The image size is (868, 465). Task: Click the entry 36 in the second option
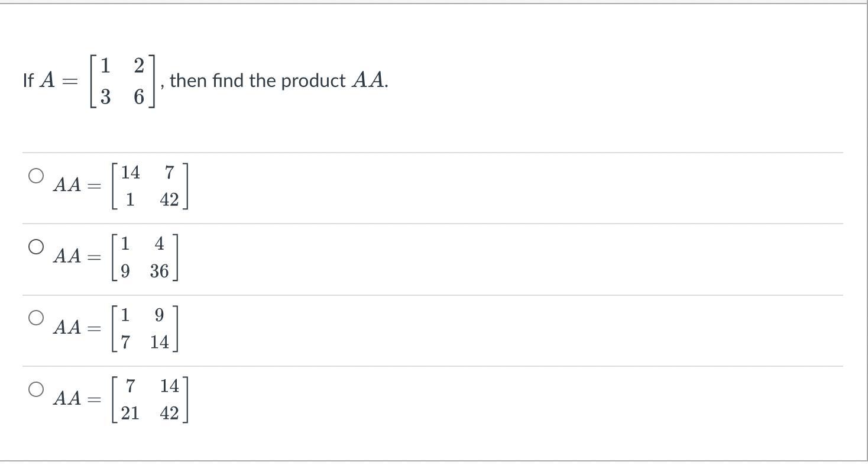[x=159, y=271]
